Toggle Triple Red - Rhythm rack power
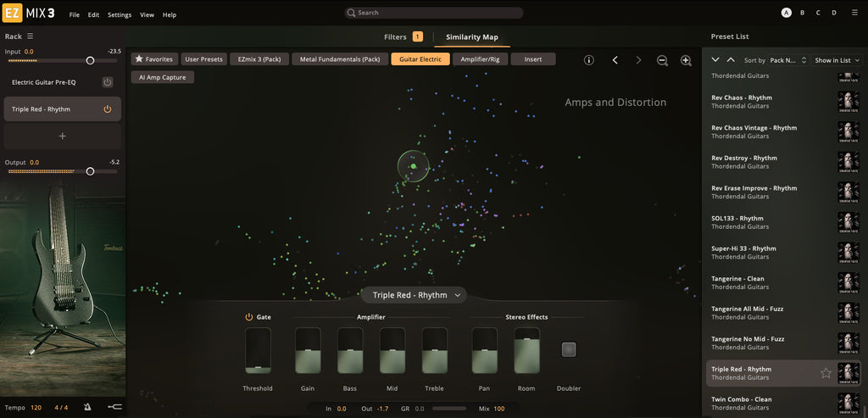The height and width of the screenshot is (418, 868). [x=108, y=109]
